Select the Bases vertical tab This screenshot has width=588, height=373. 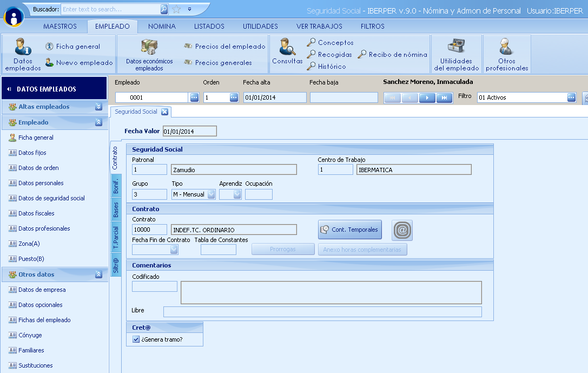(116, 210)
